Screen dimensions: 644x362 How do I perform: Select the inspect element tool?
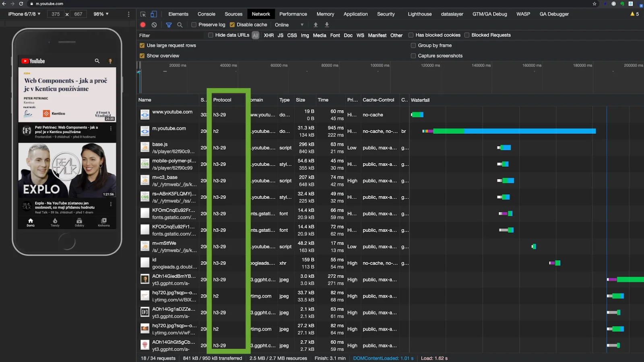point(143,14)
